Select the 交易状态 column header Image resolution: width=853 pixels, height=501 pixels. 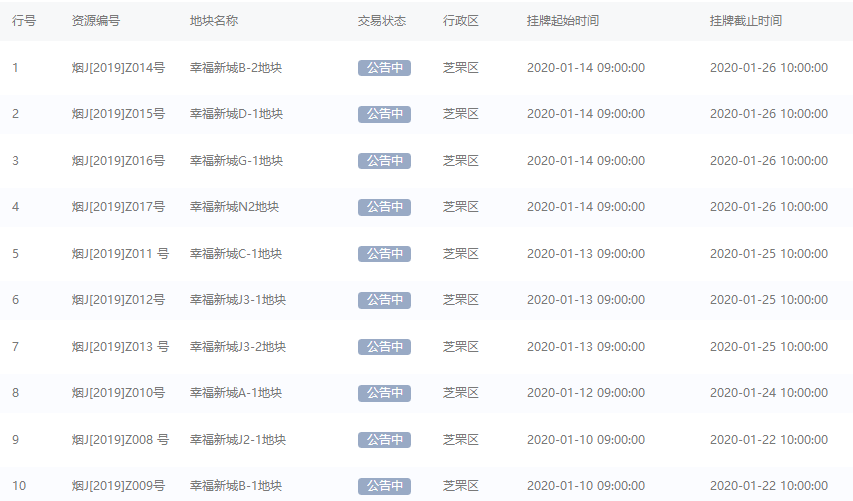point(382,21)
